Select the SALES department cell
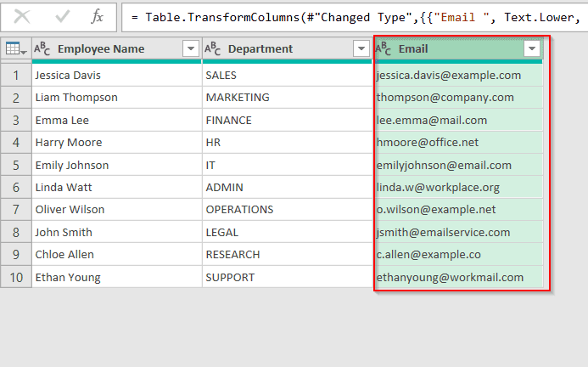Screen dimensions: 588x367 click(x=288, y=75)
